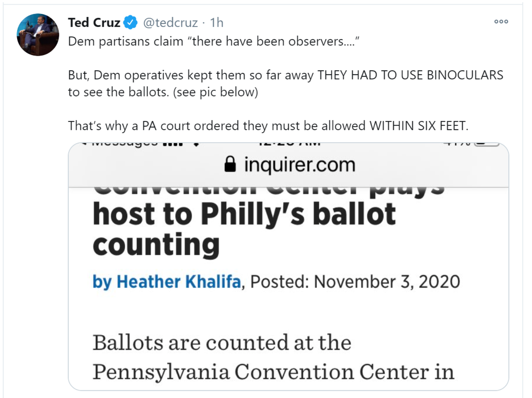Click the battery icon in the phone status bar
The width and height of the screenshot is (532, 398).
(486, 144)
